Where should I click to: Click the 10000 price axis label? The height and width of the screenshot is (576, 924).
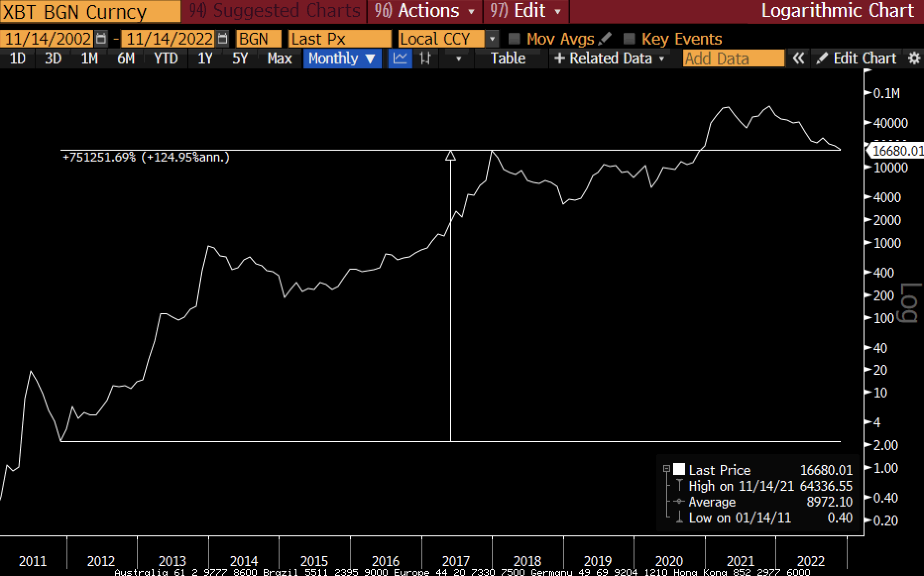coord(891,168)
